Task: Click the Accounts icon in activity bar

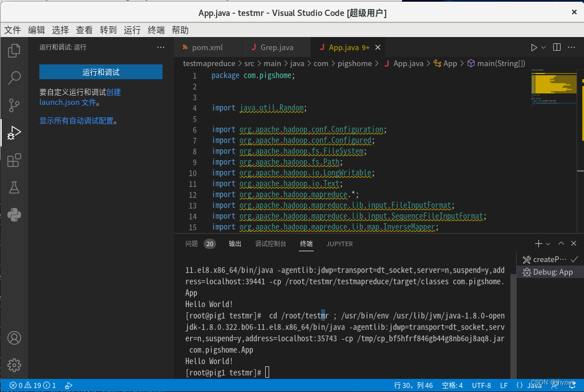Action: 14,338
